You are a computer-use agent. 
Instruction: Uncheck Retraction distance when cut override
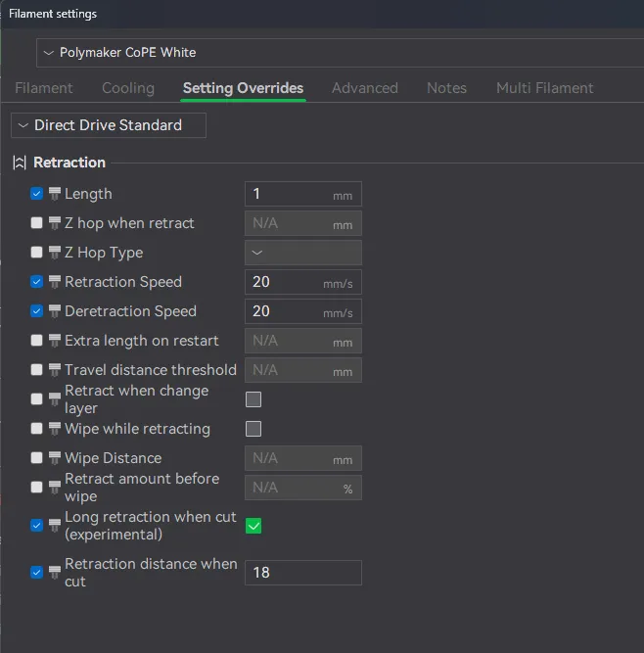coord(36,573)
